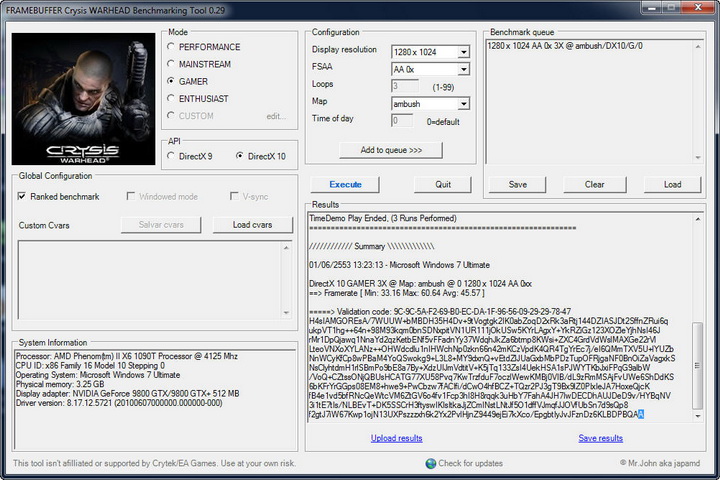Click the Processor AMD Phenom line
Screen dimensions: 720x480
[x=127, y=356]
